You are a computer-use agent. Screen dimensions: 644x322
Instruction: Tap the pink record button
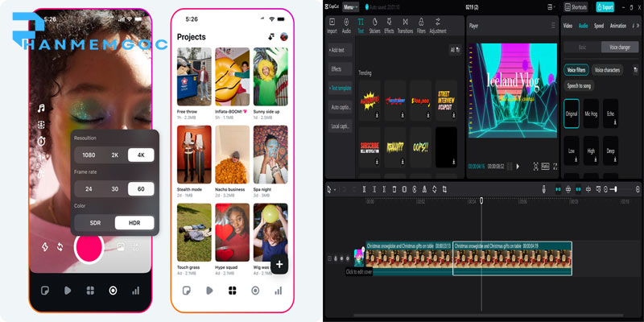pyautogui.click(x=89, y=247)
